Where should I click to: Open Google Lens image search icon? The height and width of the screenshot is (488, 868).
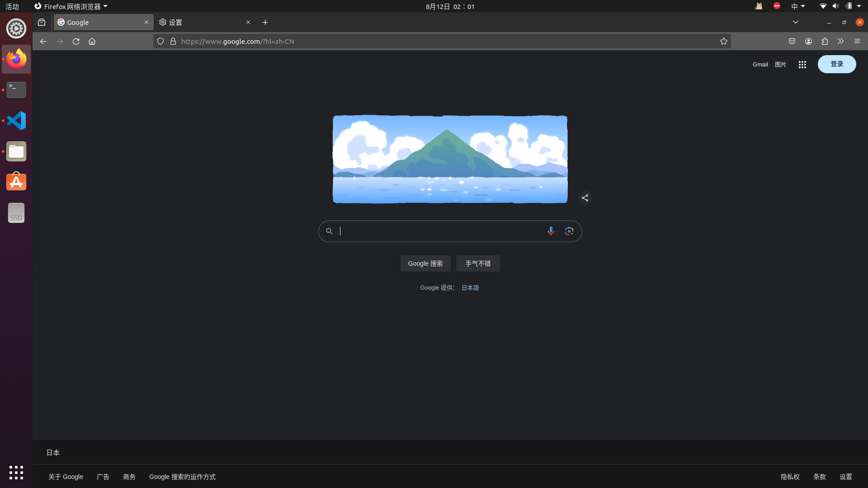[x=569, y=231]
